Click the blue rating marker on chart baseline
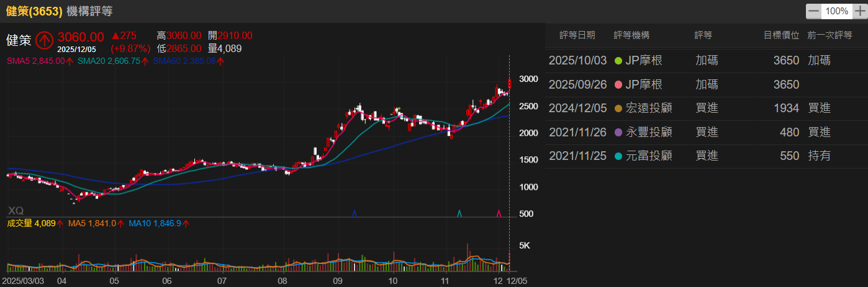Image resolution: width=868 pixels, height=287 pixels. point(354,213)
